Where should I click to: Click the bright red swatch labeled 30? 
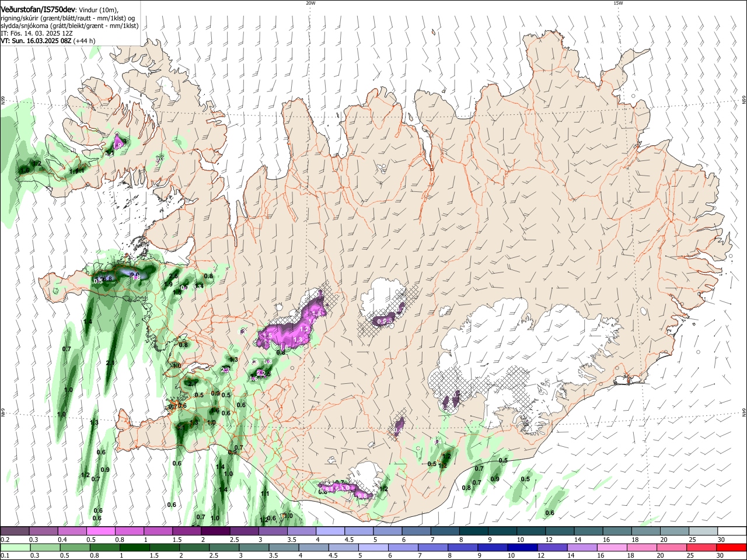pos(732,548)
